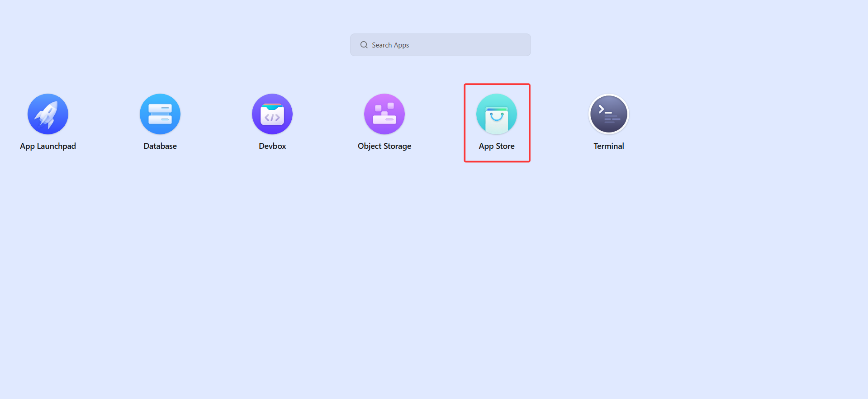Click the "App Store" label text
The width and height of the screenshot is (868, 399).
497,146
